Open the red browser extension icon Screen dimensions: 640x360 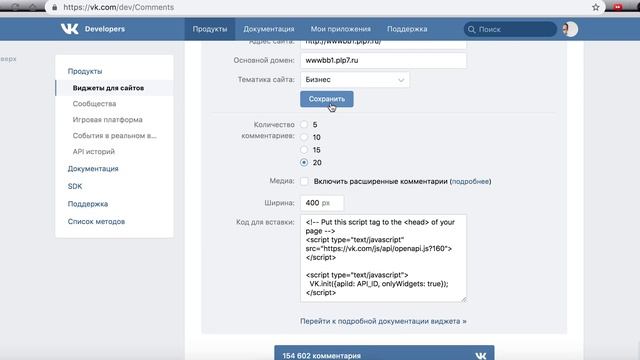coord(618,7)
